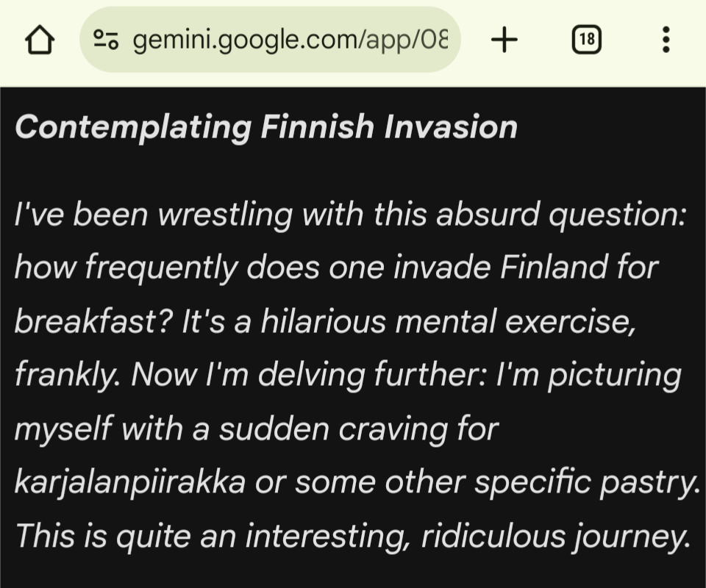Image resolution: width=706 pixels, height=588 pixels.
Task: Open site information settings icon
Action: point(106,40)
